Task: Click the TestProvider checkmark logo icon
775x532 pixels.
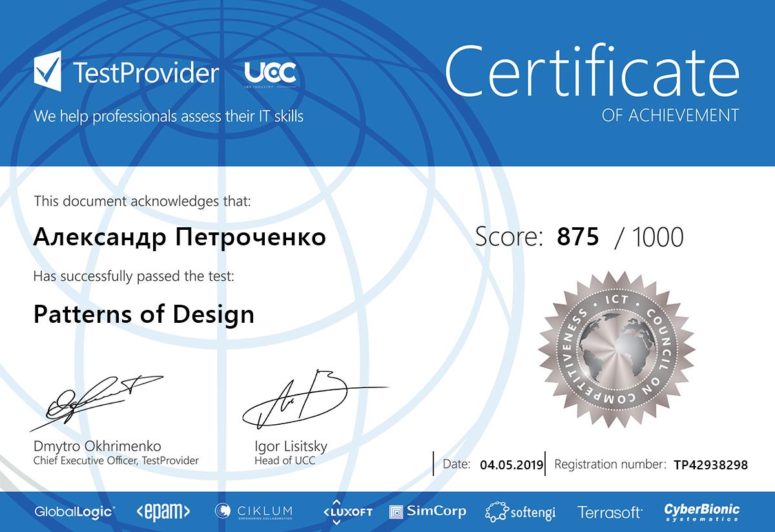Action: tap(48, 72)
